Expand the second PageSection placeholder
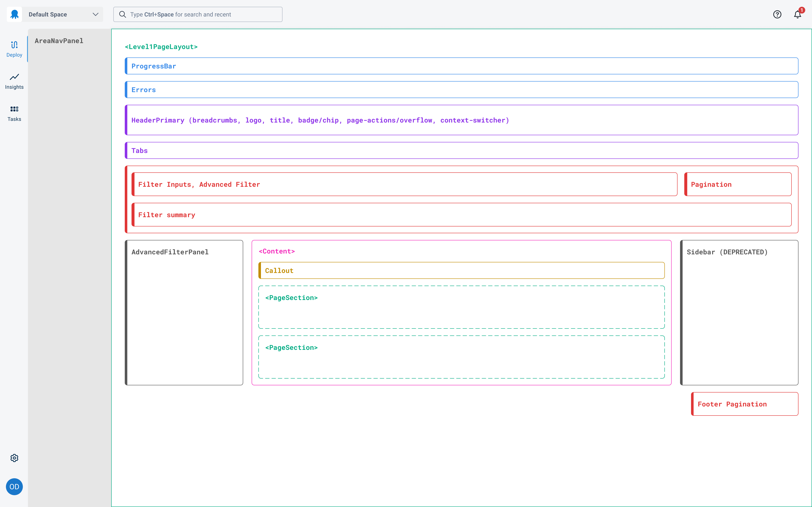 [x=461, y=357]
